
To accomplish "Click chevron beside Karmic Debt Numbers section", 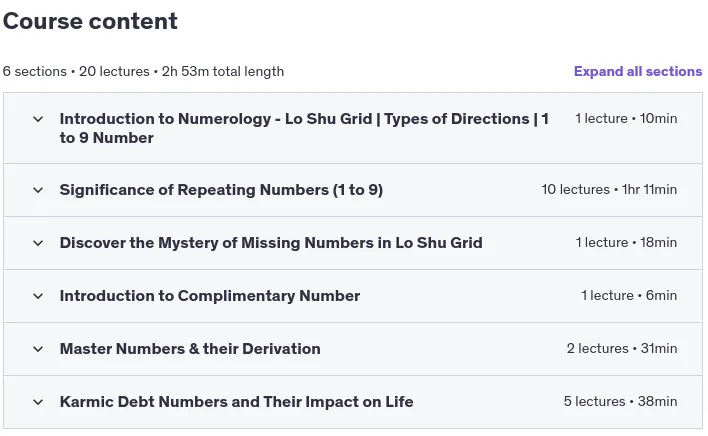I will click(38, 402).
